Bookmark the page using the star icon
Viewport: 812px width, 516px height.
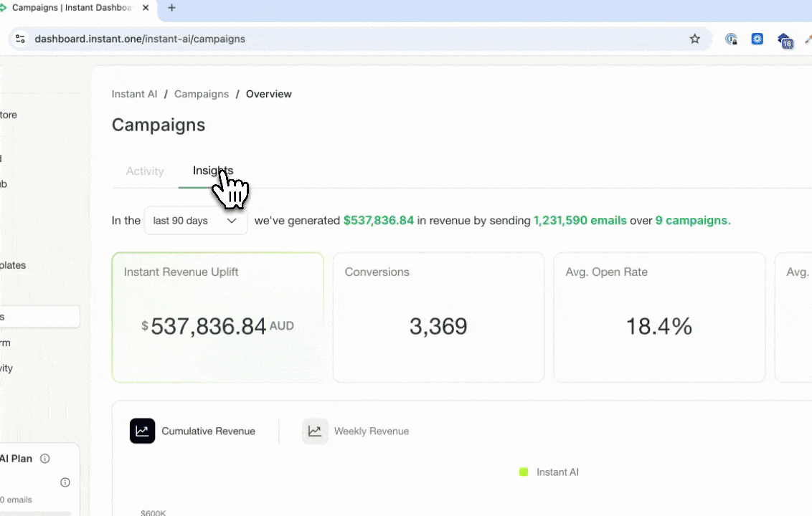point(694,39)
